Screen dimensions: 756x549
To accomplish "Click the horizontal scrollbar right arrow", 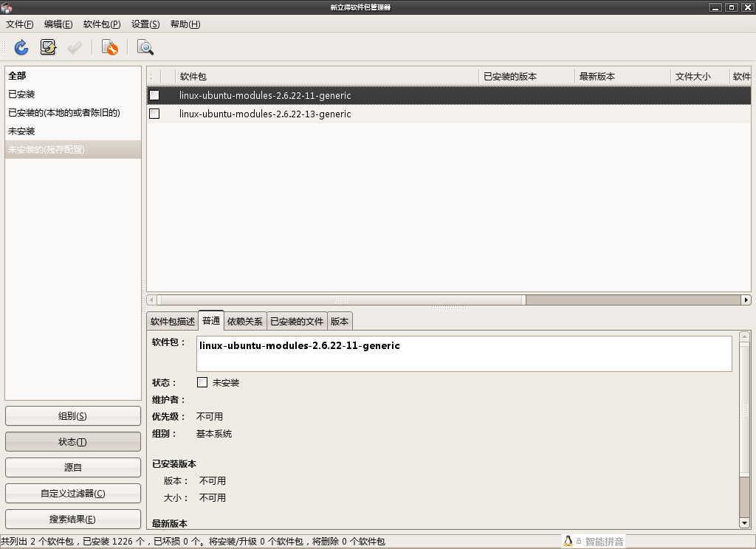I will [746, 300].
